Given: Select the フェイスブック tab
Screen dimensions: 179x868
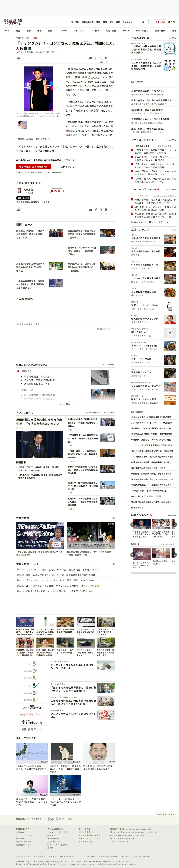Looking at the screenshot, I should pyautogui.click(x=143, y=195).
